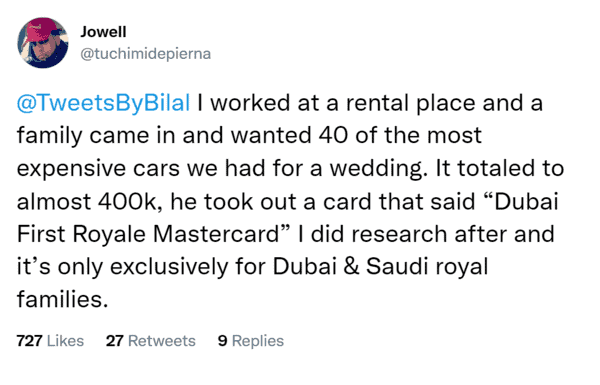This screenshot has width=600, height=385.
Task: Click the words "expensive cars" in the tweet
Action: [x=98, y=169]
